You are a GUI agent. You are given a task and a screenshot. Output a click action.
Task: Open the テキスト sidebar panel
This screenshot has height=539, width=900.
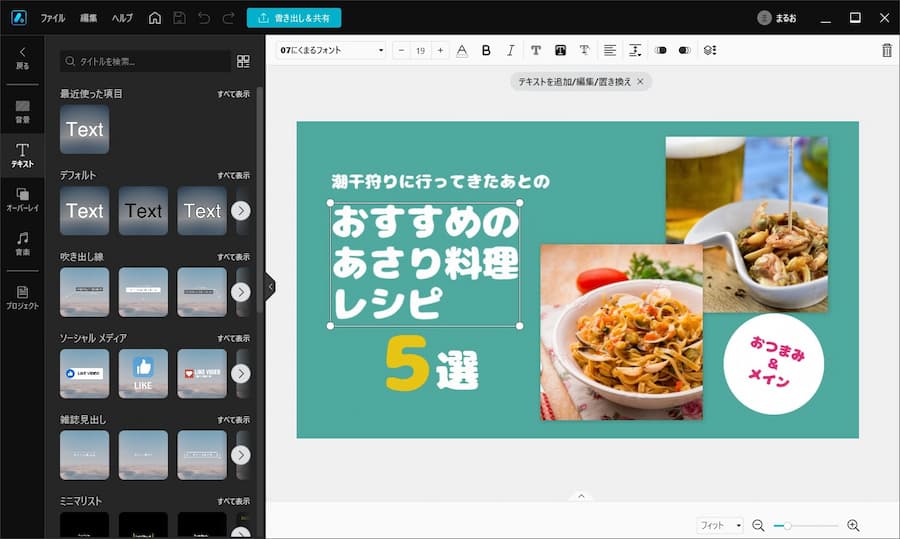(x=22, y=156)
